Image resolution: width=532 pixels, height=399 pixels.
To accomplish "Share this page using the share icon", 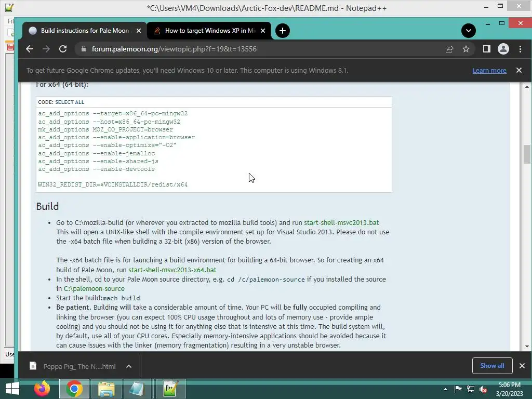I will click(x=449, y=49).
